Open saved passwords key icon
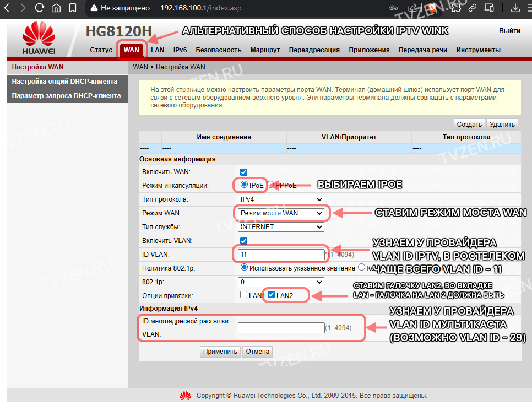 (394, 8)
